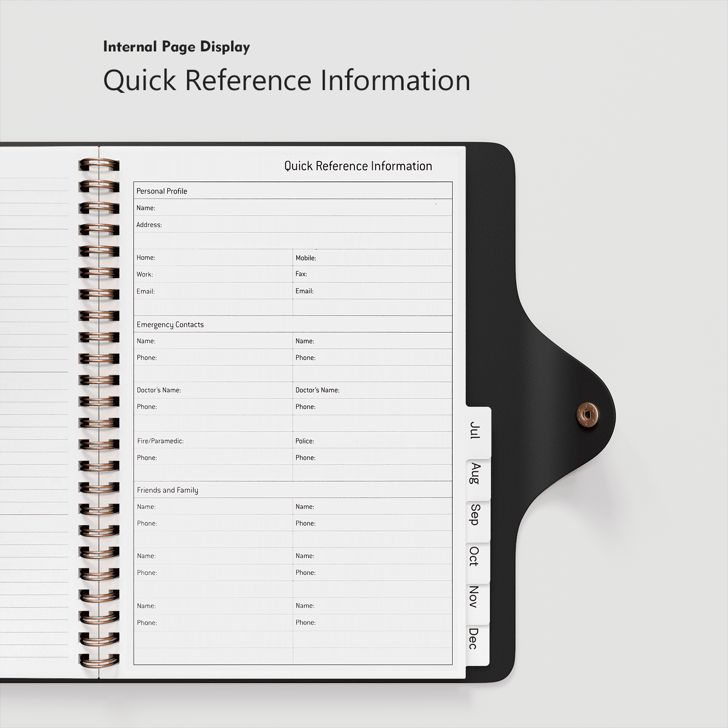Select the Jul month tab
Viewport: 728px width, 728px height.
point(478,432)
